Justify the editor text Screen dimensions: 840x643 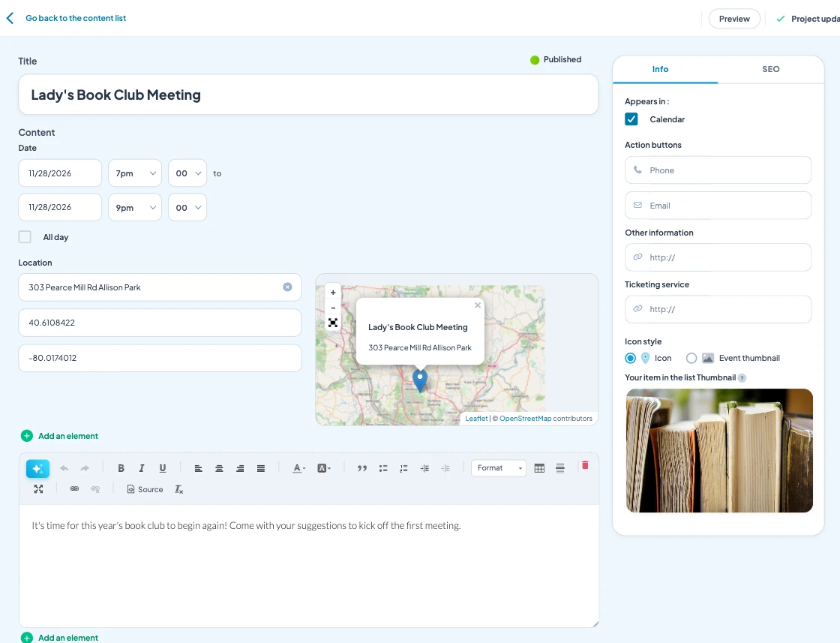(x=261, y=468)
